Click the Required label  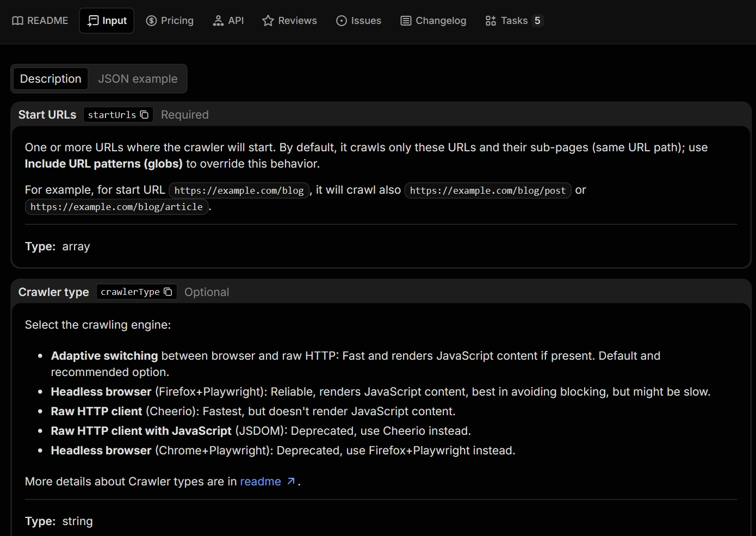185,115
